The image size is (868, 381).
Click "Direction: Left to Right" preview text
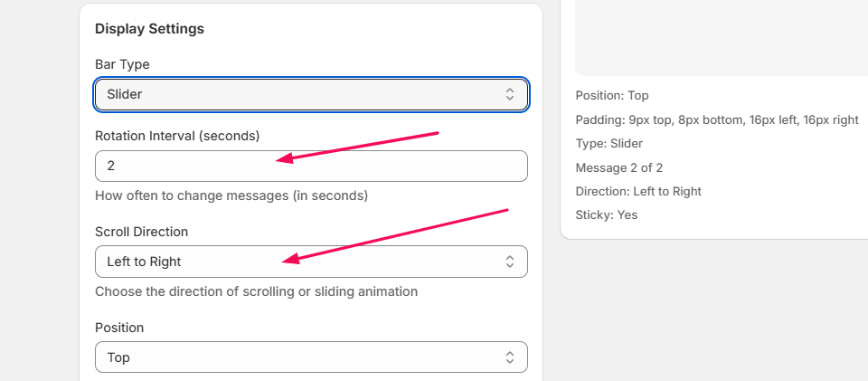point(638,191)
